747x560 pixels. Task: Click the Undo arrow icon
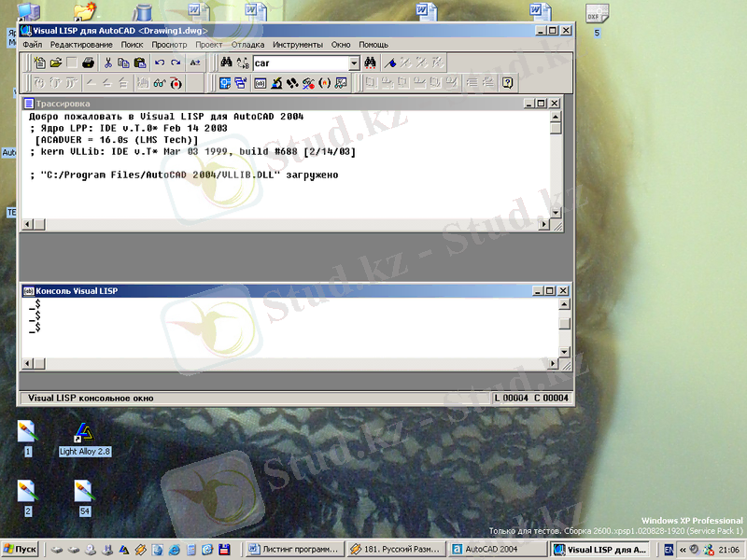[x=160, y=63]
